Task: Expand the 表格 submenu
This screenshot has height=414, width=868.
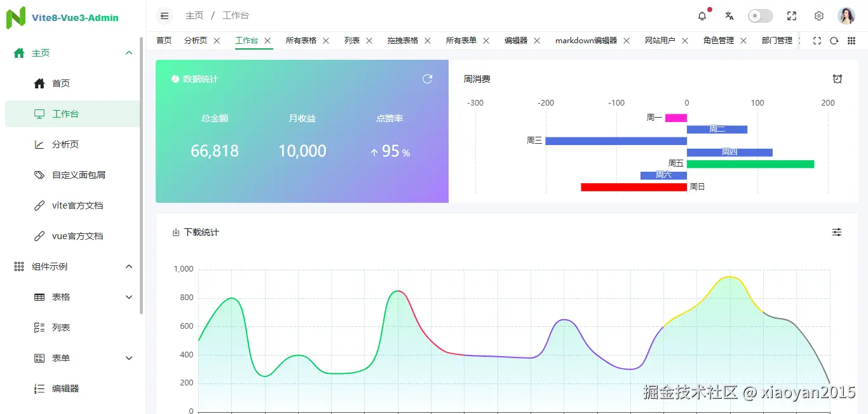Action: 129,297
